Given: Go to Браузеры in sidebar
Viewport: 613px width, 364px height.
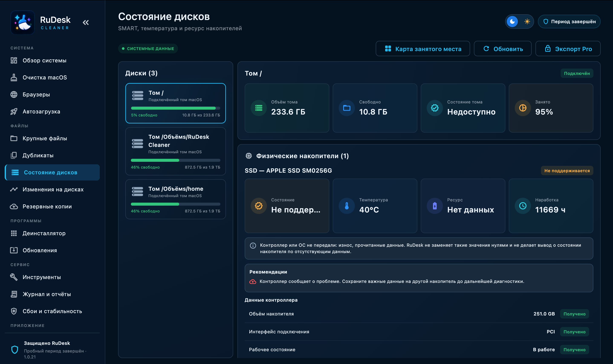Looking at the screenshot, I should click(x=52, y=95).
